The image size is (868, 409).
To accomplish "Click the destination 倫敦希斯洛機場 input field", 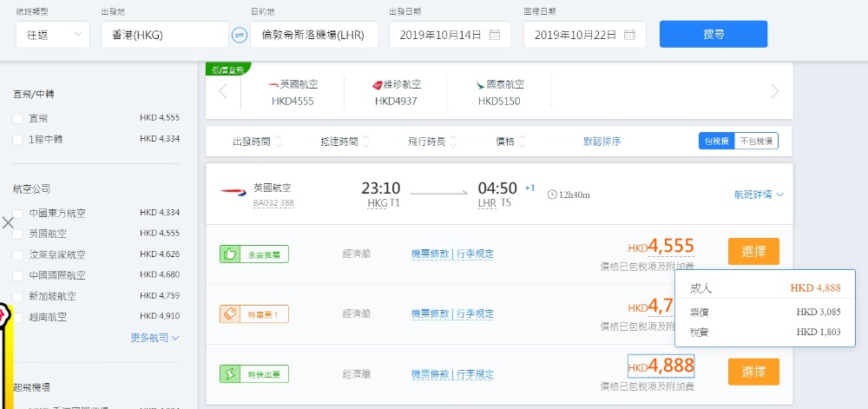I will (x=313, y=35).
